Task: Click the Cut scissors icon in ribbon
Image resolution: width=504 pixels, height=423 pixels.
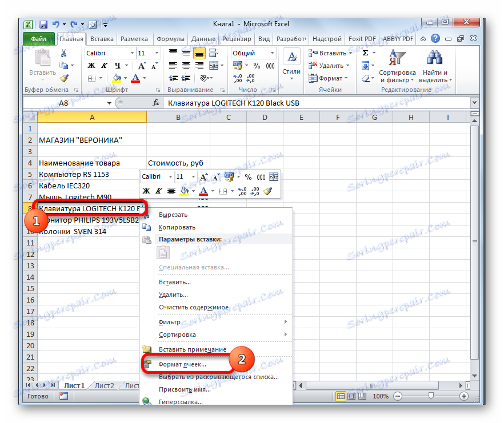Action: tap(63, 53)
